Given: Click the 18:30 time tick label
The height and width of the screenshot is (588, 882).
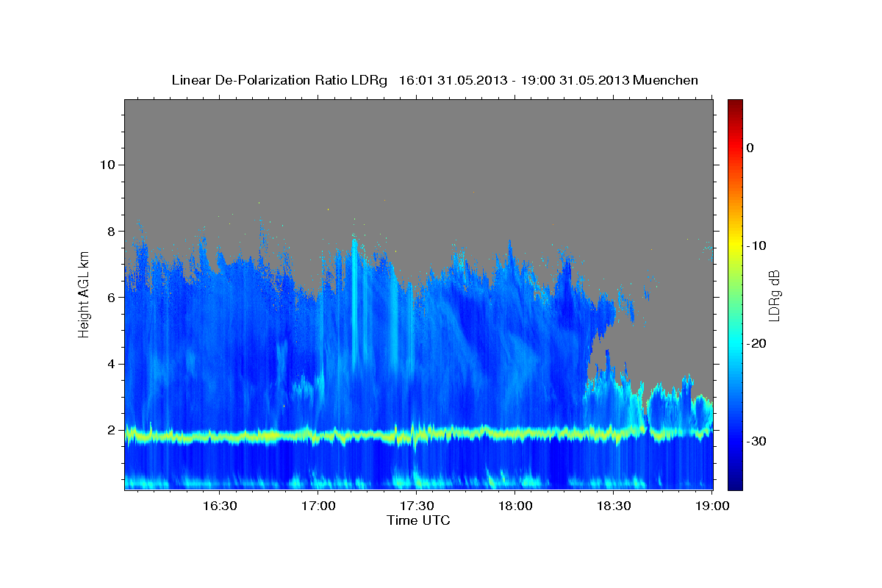Looking at the screenshot, I should (x=613, y=506).
